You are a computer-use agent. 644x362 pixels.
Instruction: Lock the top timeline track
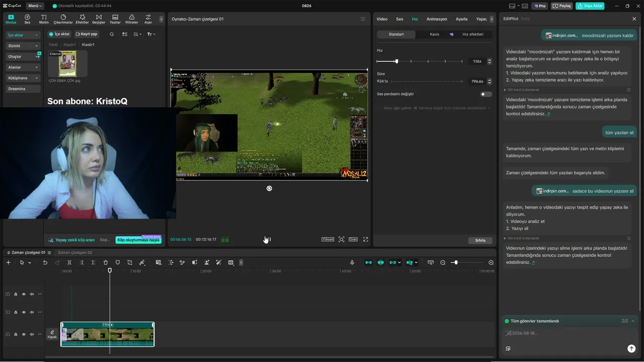(16, 294)
